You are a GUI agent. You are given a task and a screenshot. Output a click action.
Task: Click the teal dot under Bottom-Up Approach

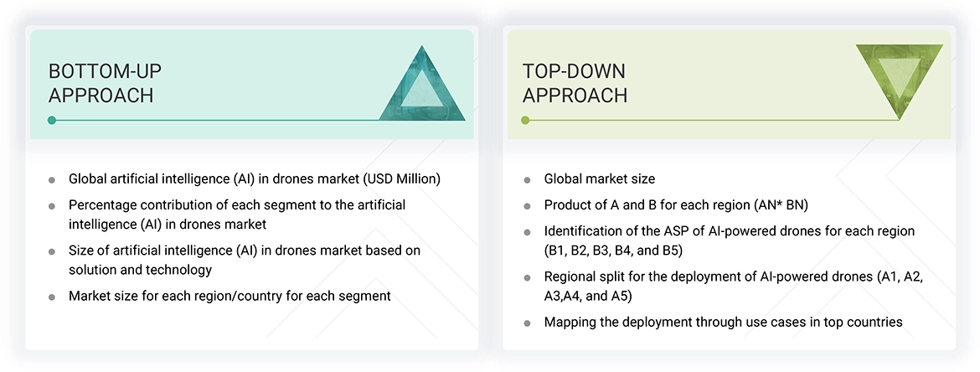[x=52, y=121]
